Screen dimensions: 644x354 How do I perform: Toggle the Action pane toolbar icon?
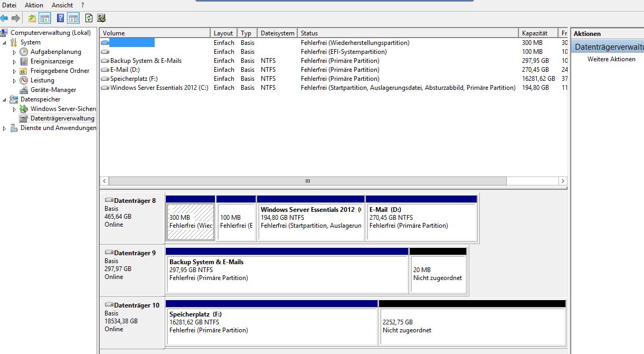point(73,18)
